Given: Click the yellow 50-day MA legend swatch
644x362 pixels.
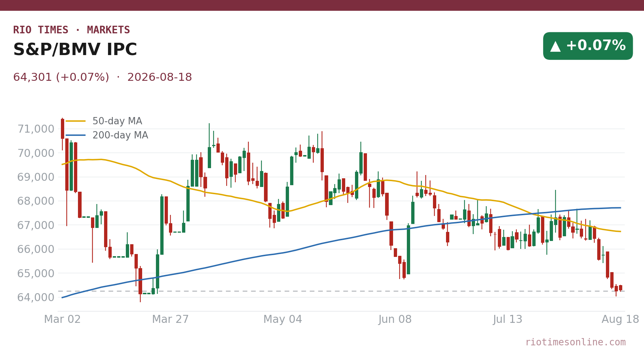Looking at the screenshot, I should click(x=75, y=121).
